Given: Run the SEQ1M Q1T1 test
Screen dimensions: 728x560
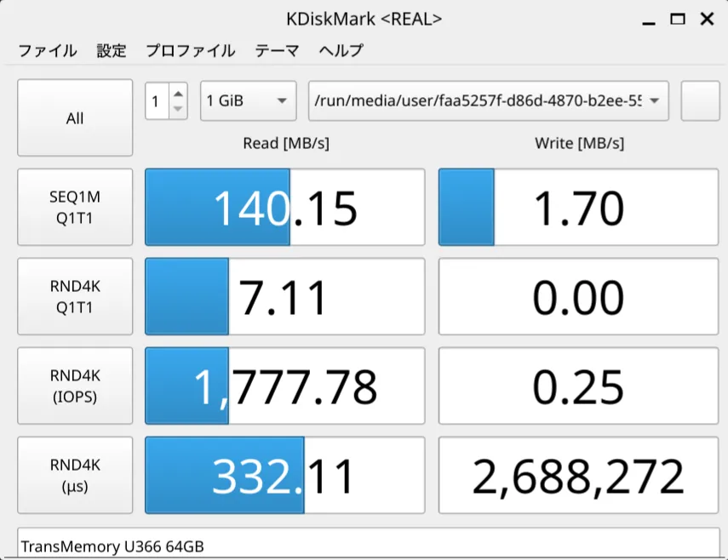Looking at the screenshot, I should coord(75,208).
